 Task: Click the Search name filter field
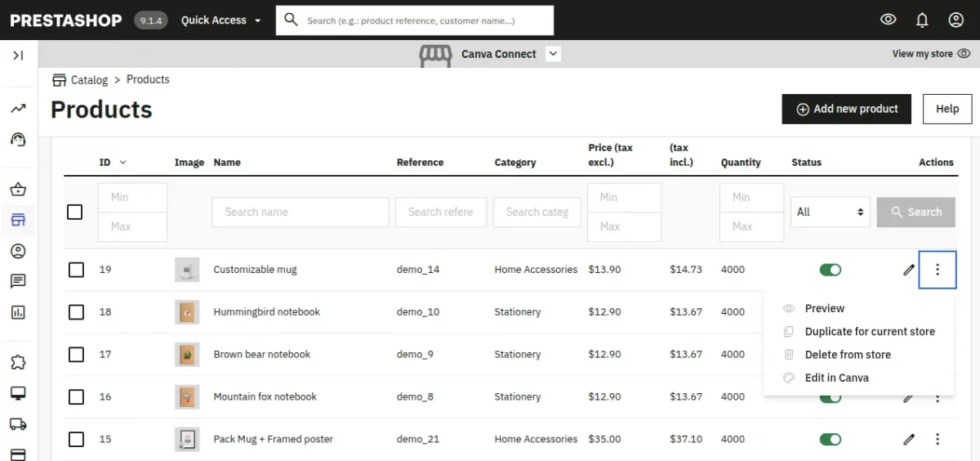pyautogui.click(x=301, y=212)
